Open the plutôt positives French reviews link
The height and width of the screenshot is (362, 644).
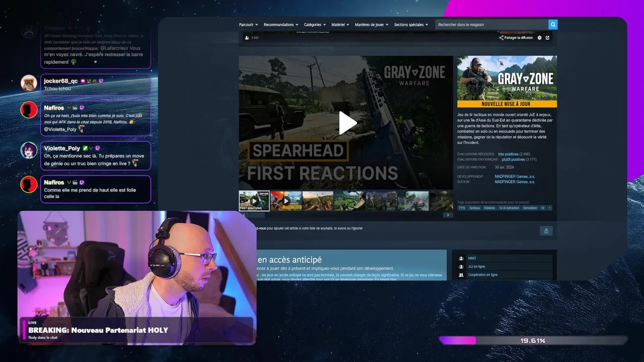(513, 159)
